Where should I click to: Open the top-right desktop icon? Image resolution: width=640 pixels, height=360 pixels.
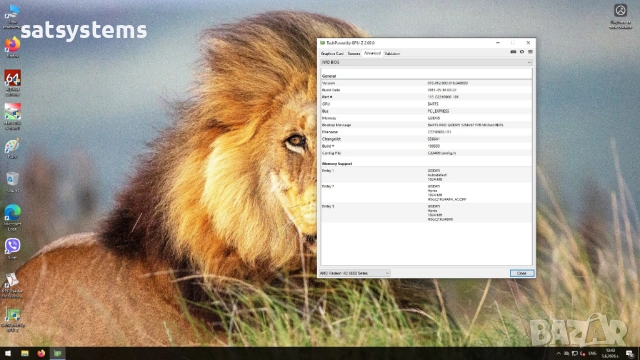pos(620,16)
